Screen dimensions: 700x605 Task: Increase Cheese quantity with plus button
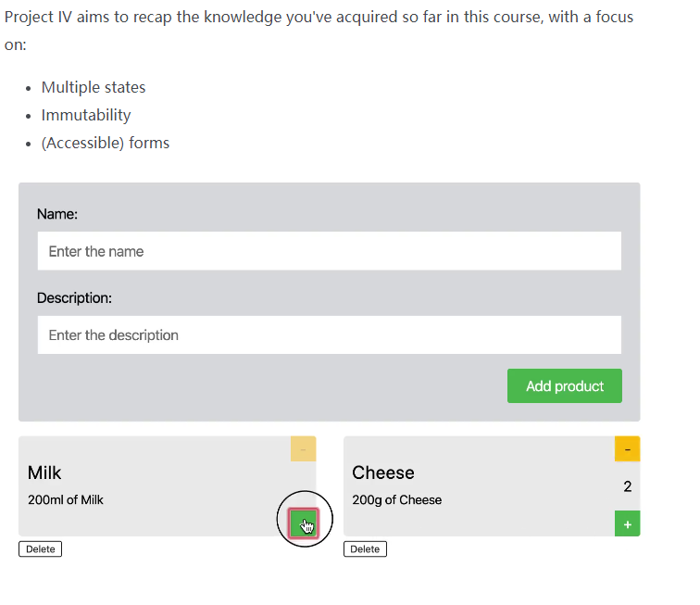point(627,524)
